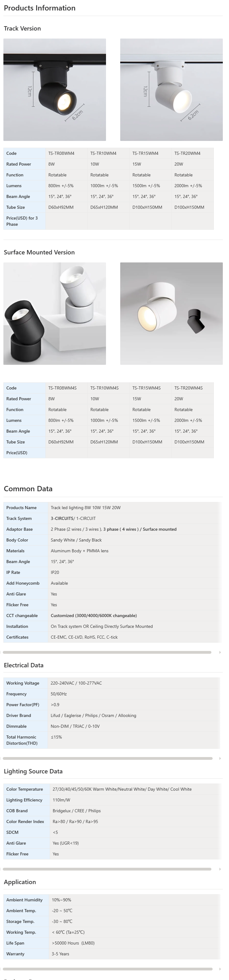The width and height of the screenshot is (229, 980).
Task: Click scroll-right arrow under Electrical Data table
Action: pyautogui.click(x=220, y=759)
